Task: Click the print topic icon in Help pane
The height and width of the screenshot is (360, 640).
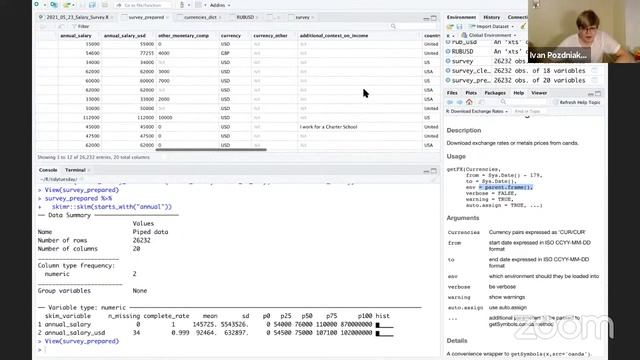Action: [x=482, y=102]
